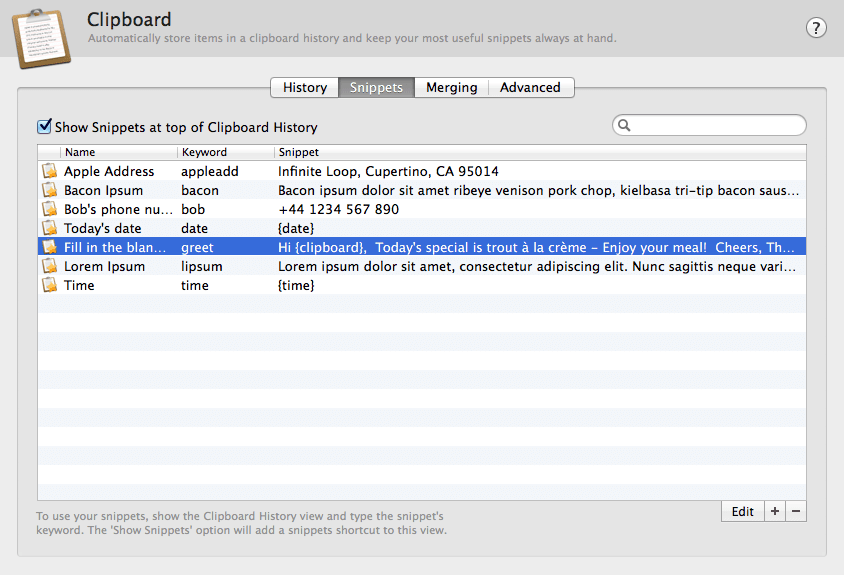Click the {date} snippet value

(x=296, y=228)
